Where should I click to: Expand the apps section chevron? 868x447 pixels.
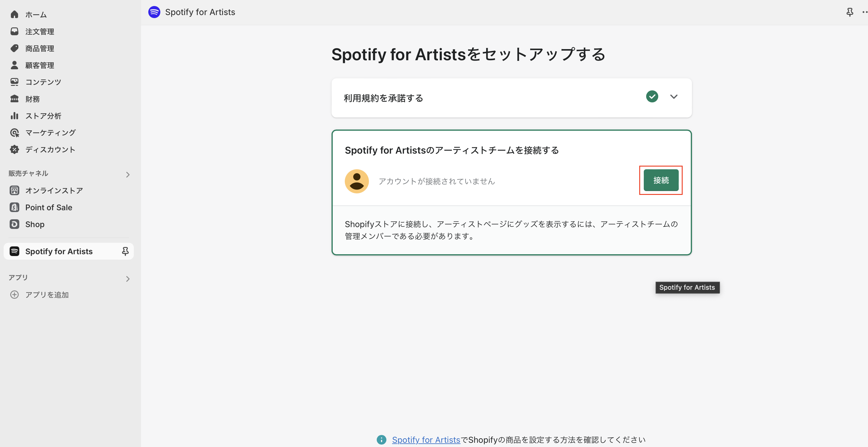128,279
